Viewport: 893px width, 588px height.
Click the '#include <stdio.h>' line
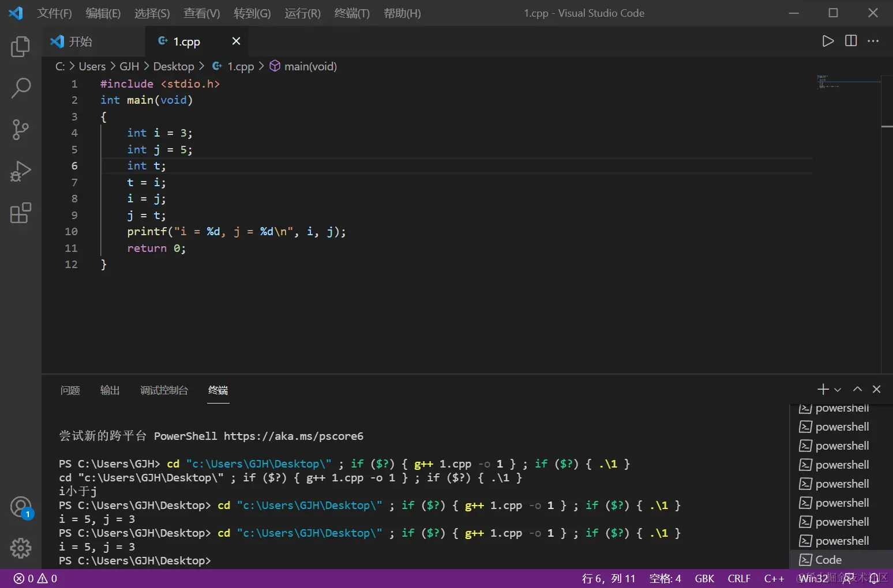click(160, 84)
